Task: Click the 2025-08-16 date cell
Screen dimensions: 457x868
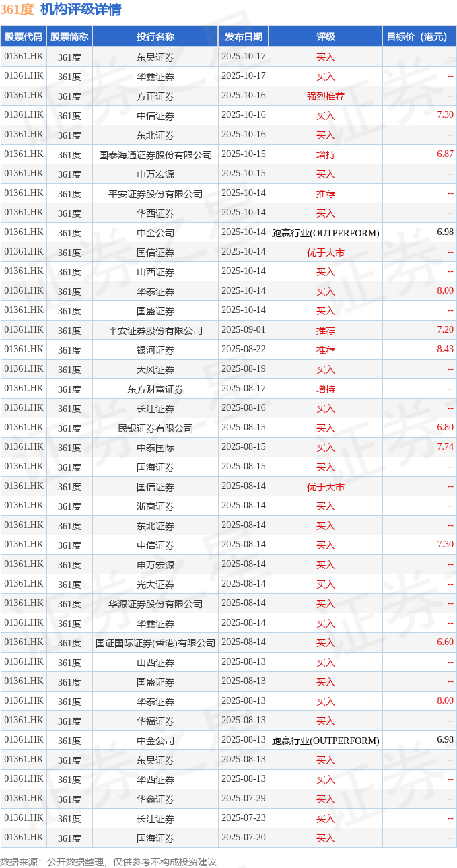Action: pos(244,408)
